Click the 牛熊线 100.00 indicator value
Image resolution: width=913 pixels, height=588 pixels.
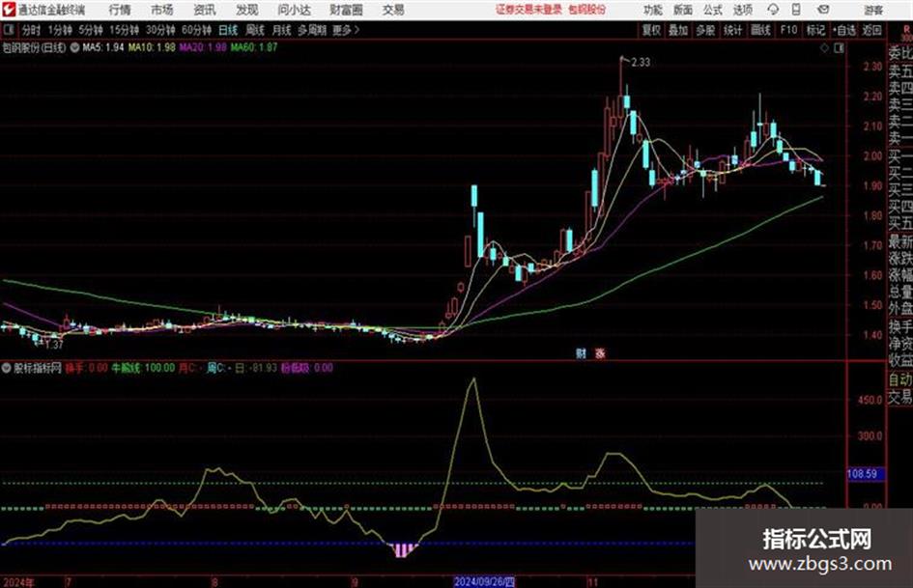143,368
